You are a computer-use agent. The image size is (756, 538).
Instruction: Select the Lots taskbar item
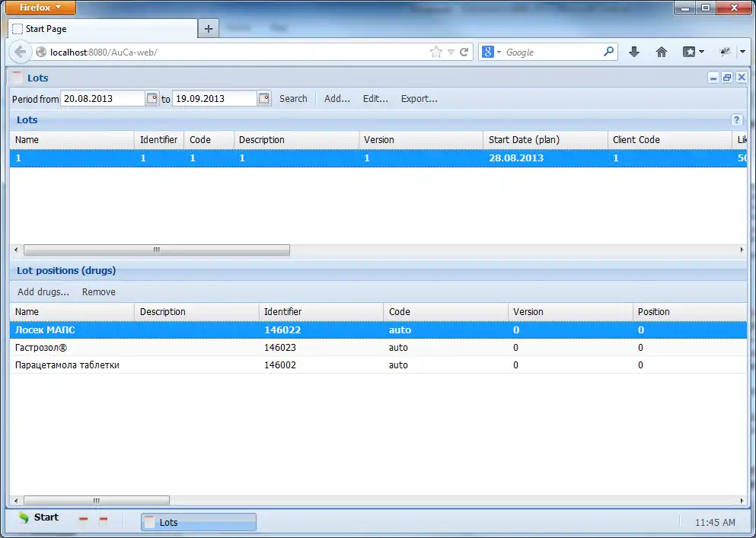coord(198,522)
